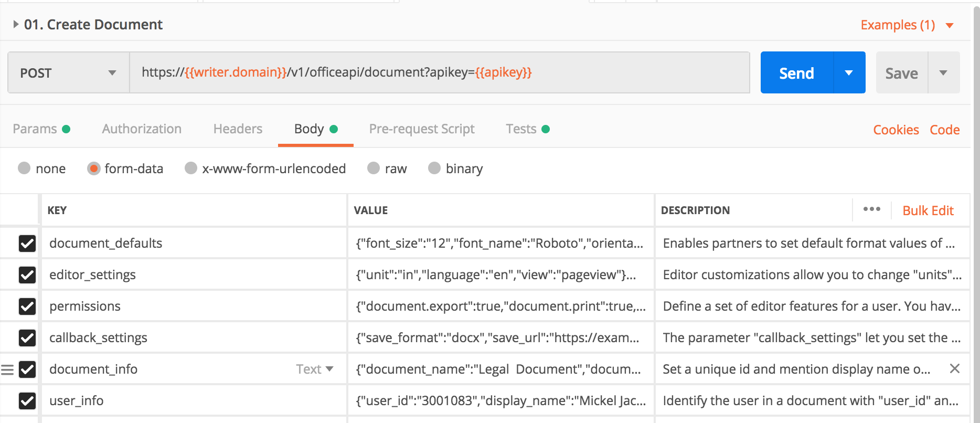Disable the user_info row checkbox
980x423 pixels.
click(x=27, y=401)
